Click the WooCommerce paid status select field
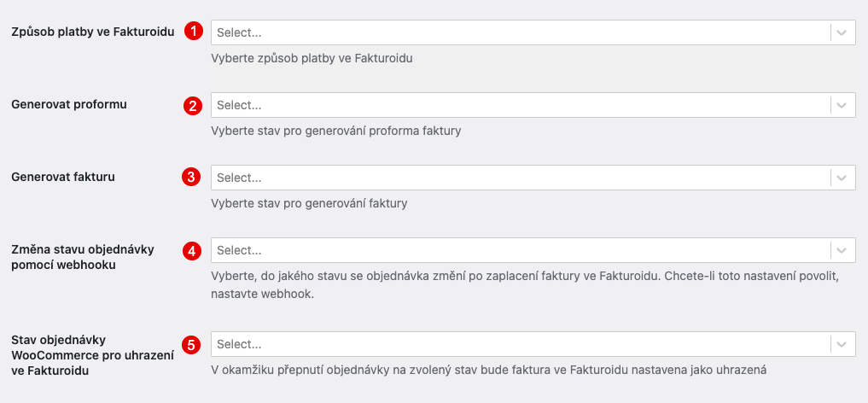 coord(533,344)
